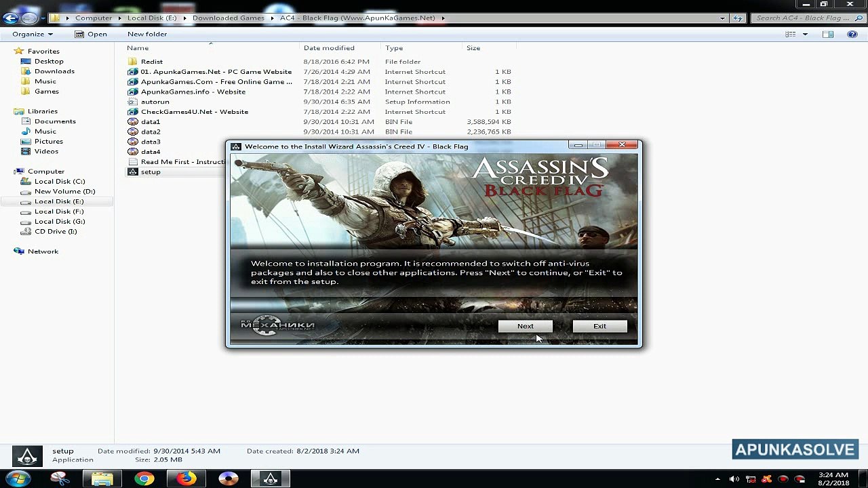Open Games in Favorites
The height and width of the screenshot is (488, 868).
coord(47,91)
